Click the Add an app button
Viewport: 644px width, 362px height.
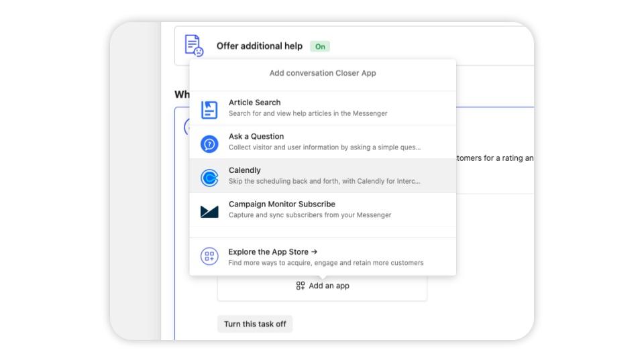(x=322, y=288)
